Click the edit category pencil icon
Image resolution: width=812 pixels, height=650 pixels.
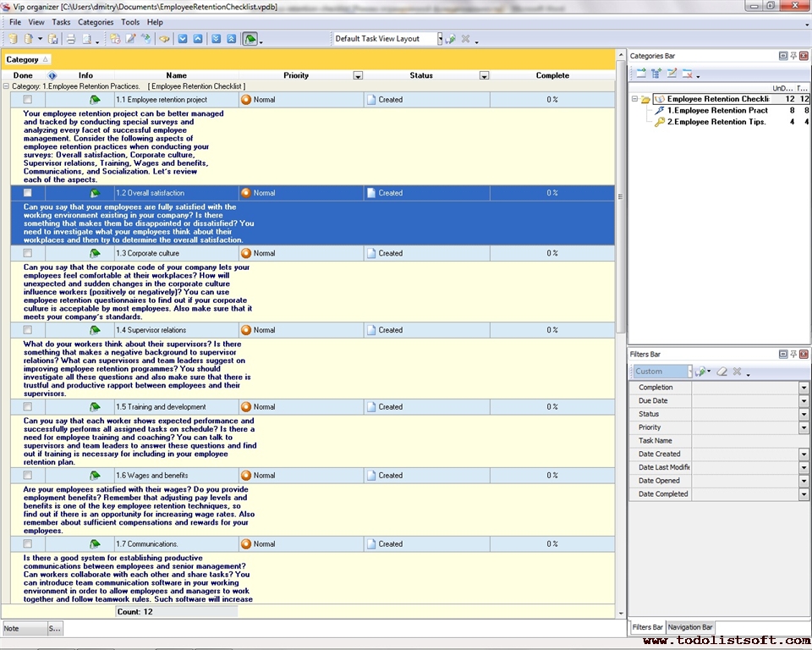coord(672,74)
